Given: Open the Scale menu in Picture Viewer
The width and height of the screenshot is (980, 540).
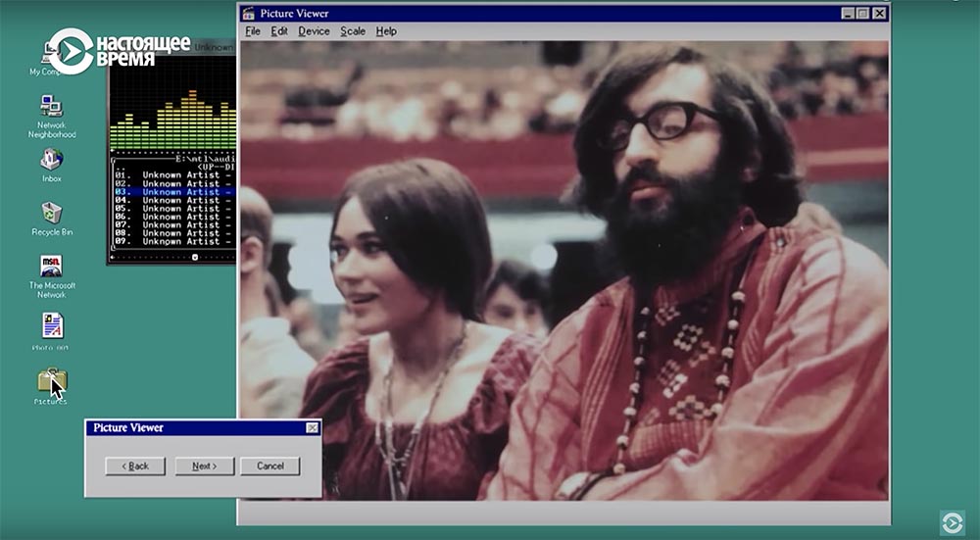Looking at the screenshot, I should [x=353, y=31].
